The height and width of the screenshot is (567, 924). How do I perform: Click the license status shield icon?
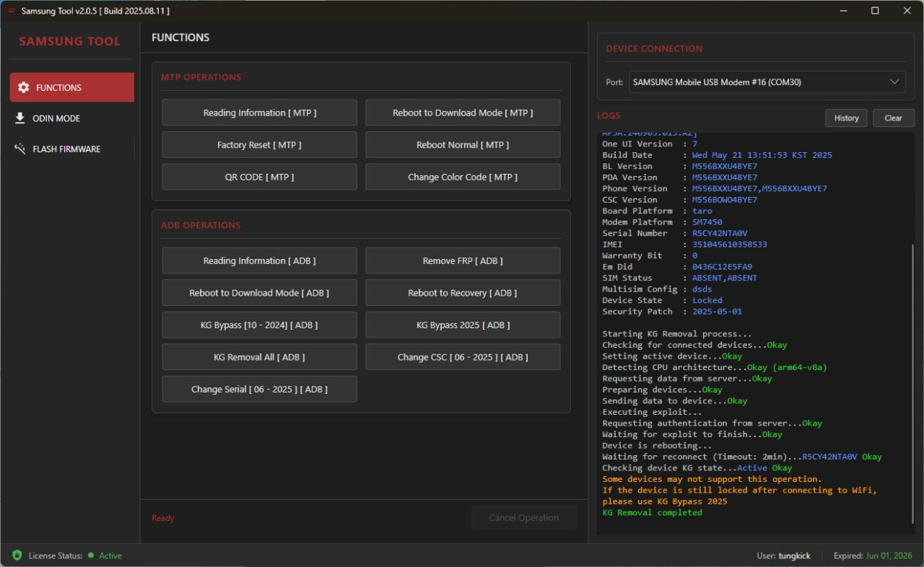pos(17,555)
